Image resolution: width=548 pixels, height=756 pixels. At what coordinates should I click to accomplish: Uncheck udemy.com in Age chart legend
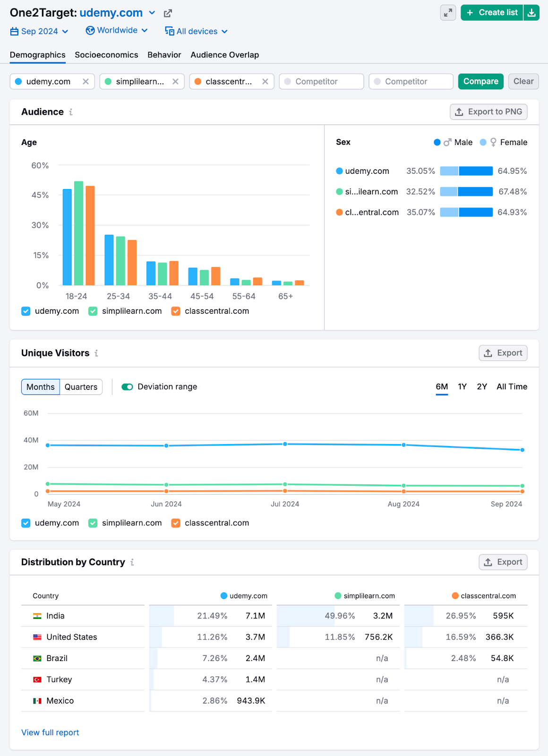pos(26,311)
